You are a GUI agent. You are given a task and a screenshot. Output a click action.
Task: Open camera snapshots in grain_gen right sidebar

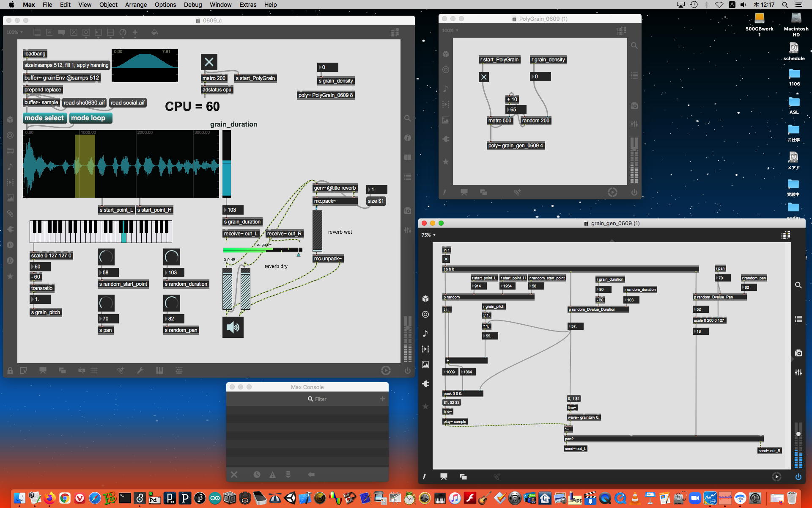pyautogui.click(x=798, y=353)
